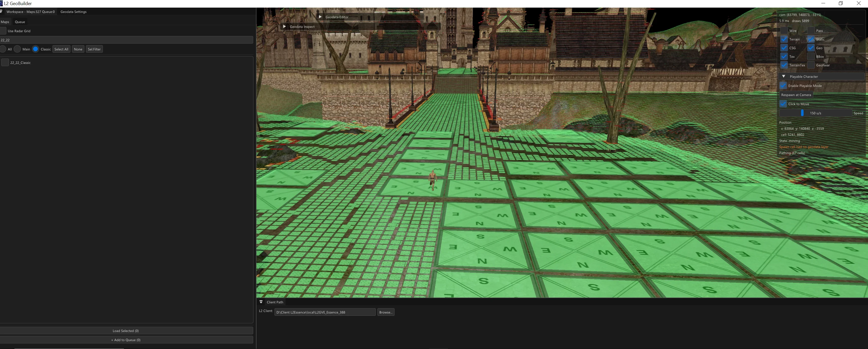Select the All radio filter
Image resolution: width=868 pixels, height=349 pixels.
pyautogui.click(x=3, y=49)
